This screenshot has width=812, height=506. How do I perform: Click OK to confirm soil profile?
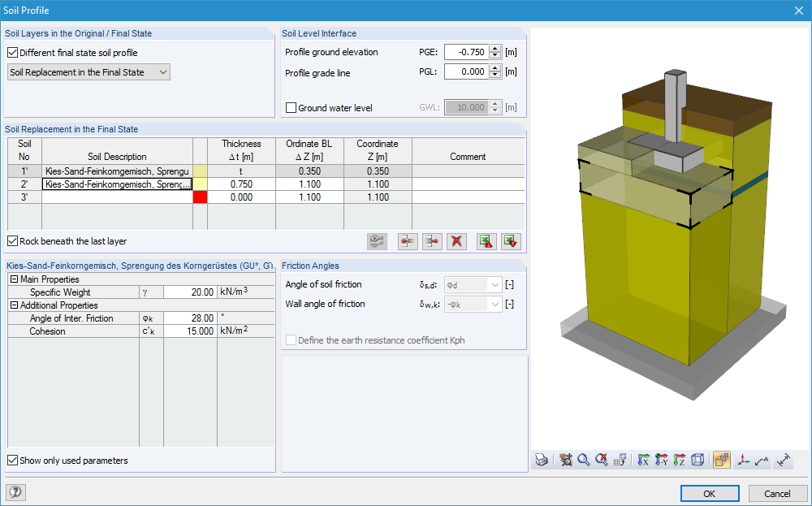coord(710,493)
